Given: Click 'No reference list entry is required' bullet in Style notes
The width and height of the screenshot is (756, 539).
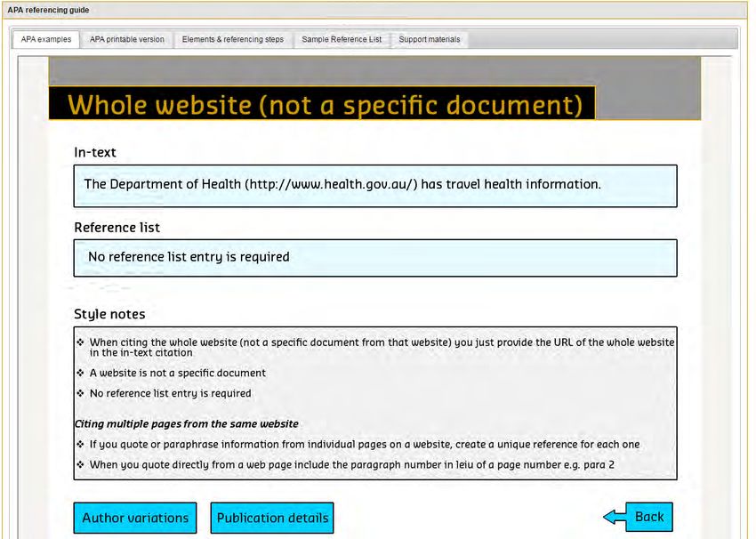Looking at the screenshot, I should pos(170,393).
